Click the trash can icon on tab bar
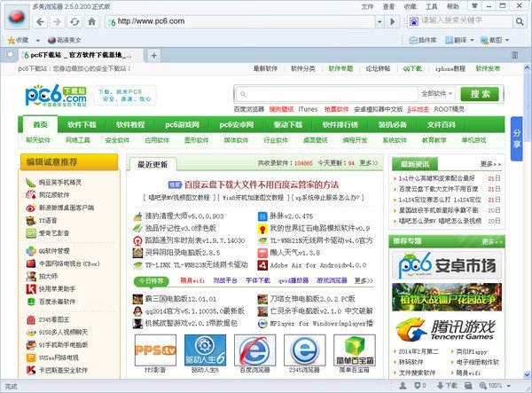This screenshot has height=393, width=532. (514, 55)
